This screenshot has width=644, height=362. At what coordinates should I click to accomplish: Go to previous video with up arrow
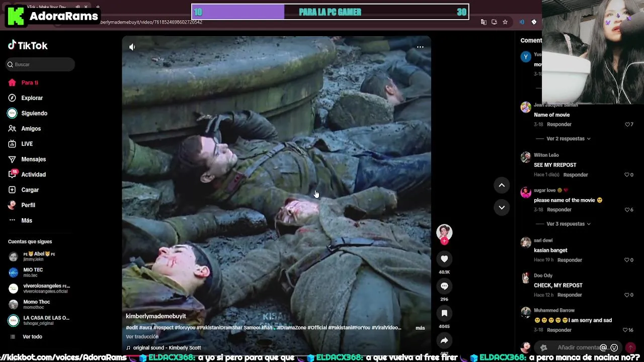[x=502, y=185]
